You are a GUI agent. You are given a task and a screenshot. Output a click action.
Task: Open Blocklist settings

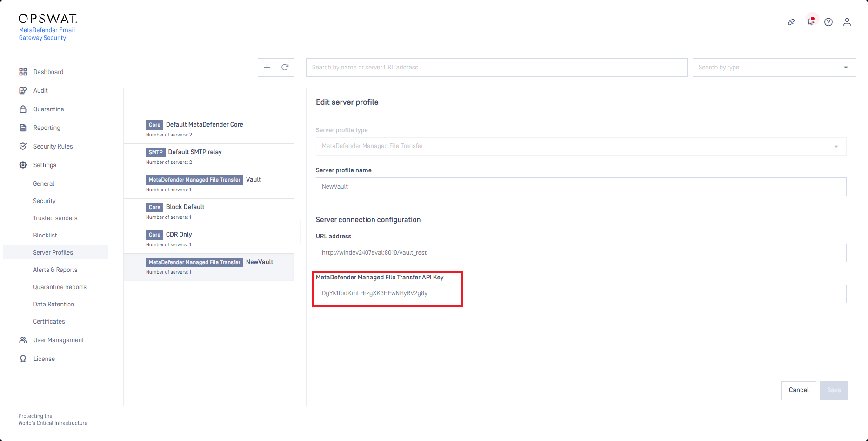click(45, 235)
